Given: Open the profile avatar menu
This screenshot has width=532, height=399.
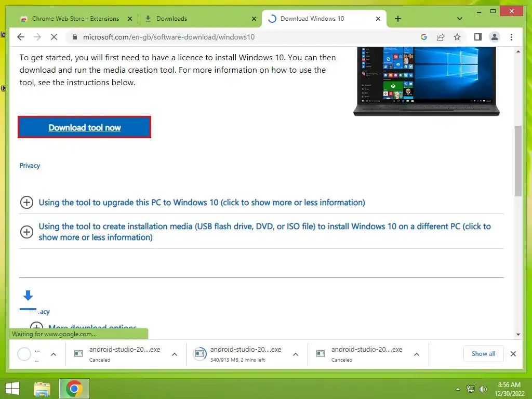Looking at the screenshot, I should pos(495,37).
